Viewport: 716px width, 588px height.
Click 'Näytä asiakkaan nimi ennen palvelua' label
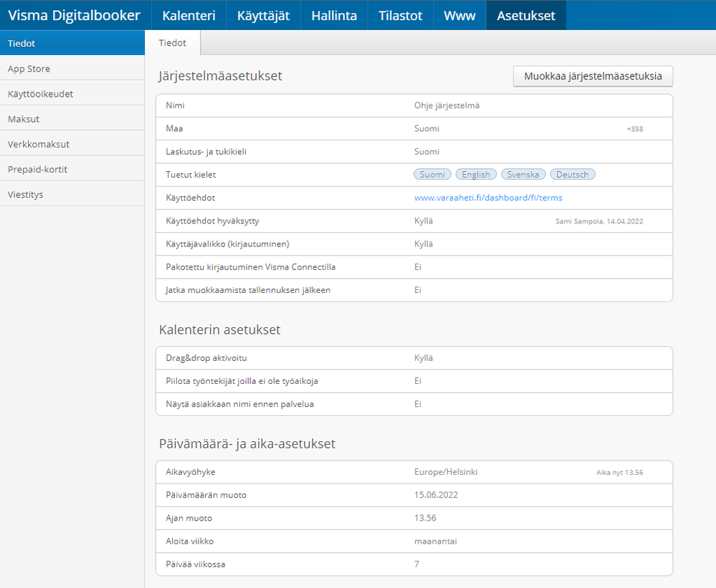coord(239,404)
